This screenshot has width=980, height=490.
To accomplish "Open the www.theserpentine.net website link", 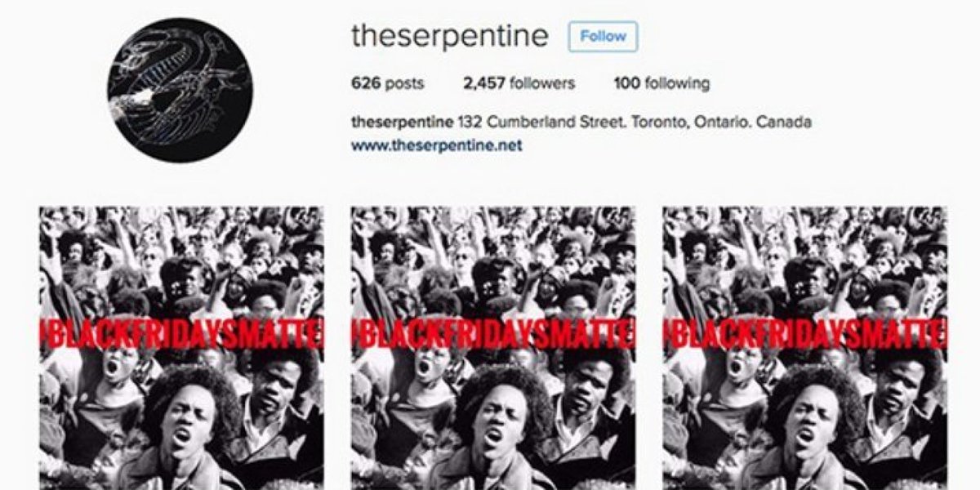I will [x=436, y=145].
